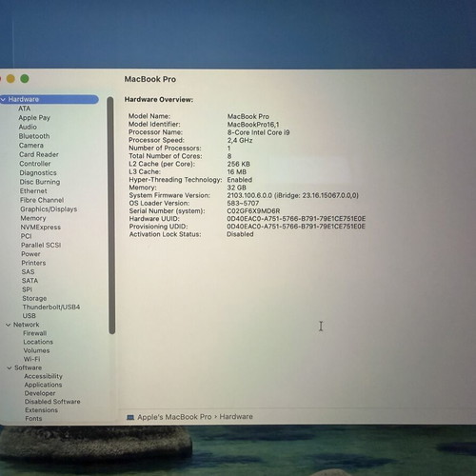
Task: Open Thunderbolt/USB4 in the sidebar
Action: click(51, 307)
